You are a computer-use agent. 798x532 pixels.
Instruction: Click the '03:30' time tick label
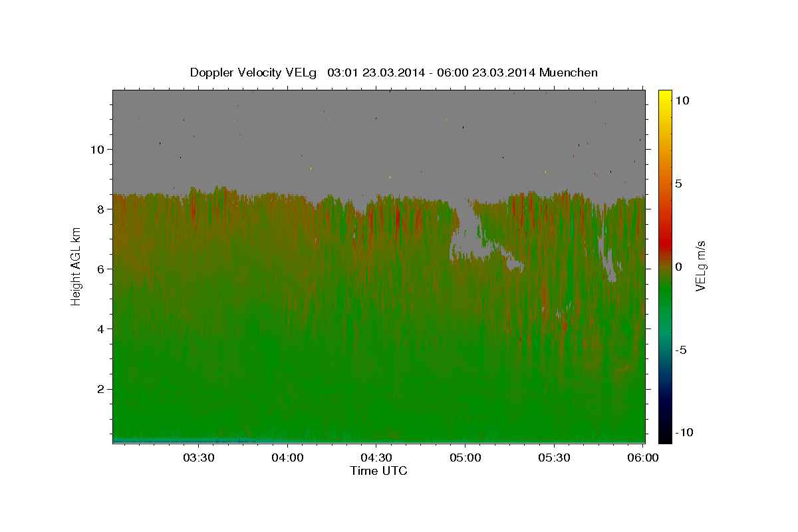(199, 458)
